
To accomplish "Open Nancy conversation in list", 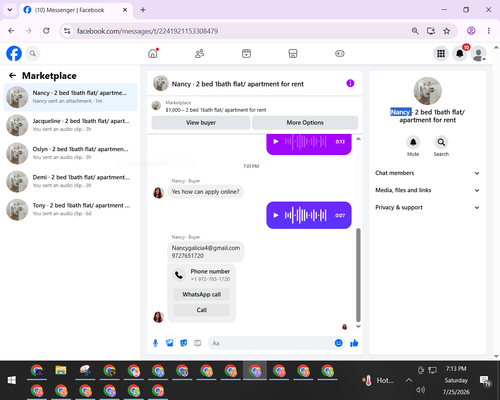I will click(x=70, y=97).
